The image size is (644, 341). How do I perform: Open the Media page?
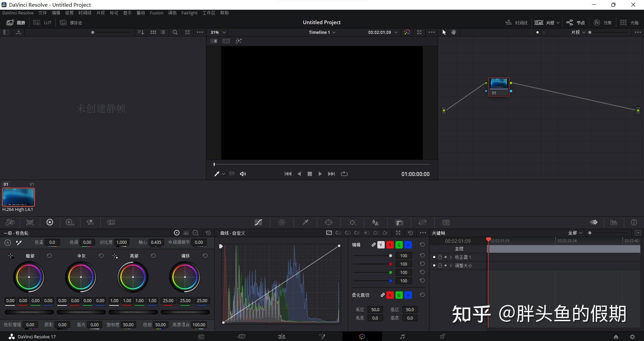pyautogui.click(x=201, y=336)
